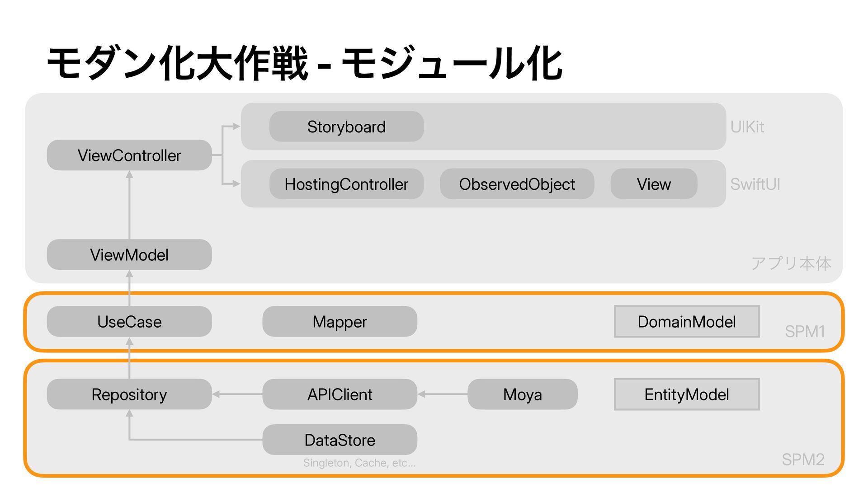Select the Repository block
The height and width of the screenshot is (488, 868).
pos(129,394)
